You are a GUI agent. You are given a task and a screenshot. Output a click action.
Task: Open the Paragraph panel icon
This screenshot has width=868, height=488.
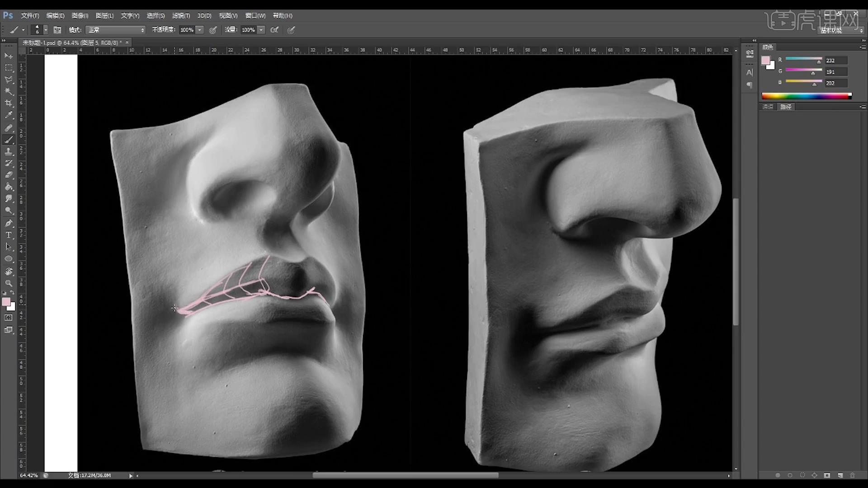coord(750,85)
